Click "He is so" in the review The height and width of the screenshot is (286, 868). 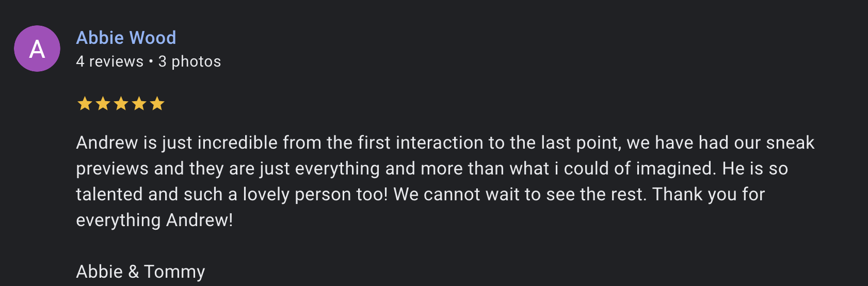coord(755,168)
